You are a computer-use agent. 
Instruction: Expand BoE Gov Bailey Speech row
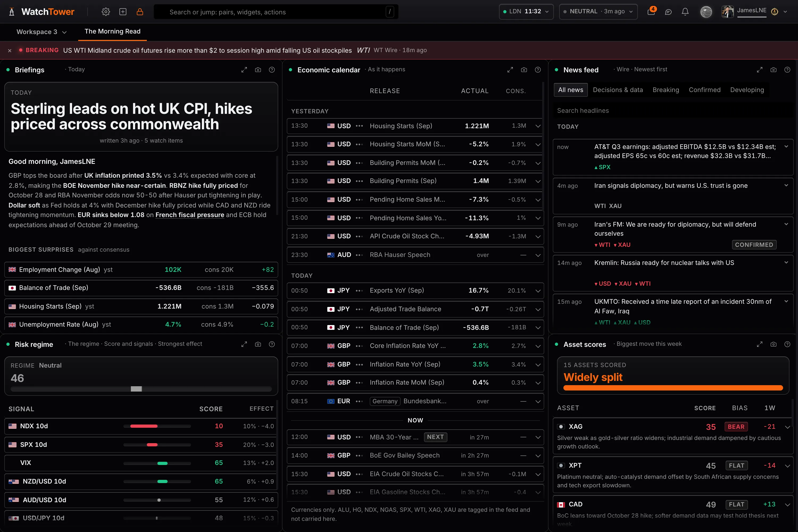click(x=538, y=456)
